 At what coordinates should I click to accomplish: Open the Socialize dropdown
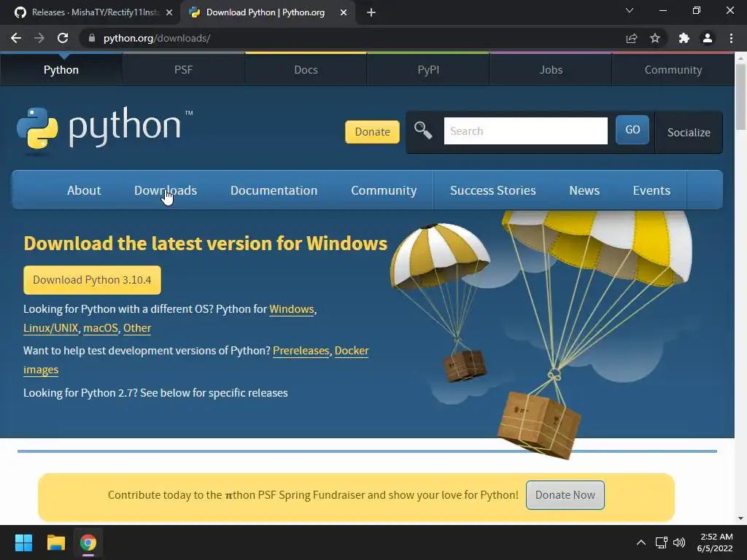(689, 133)
